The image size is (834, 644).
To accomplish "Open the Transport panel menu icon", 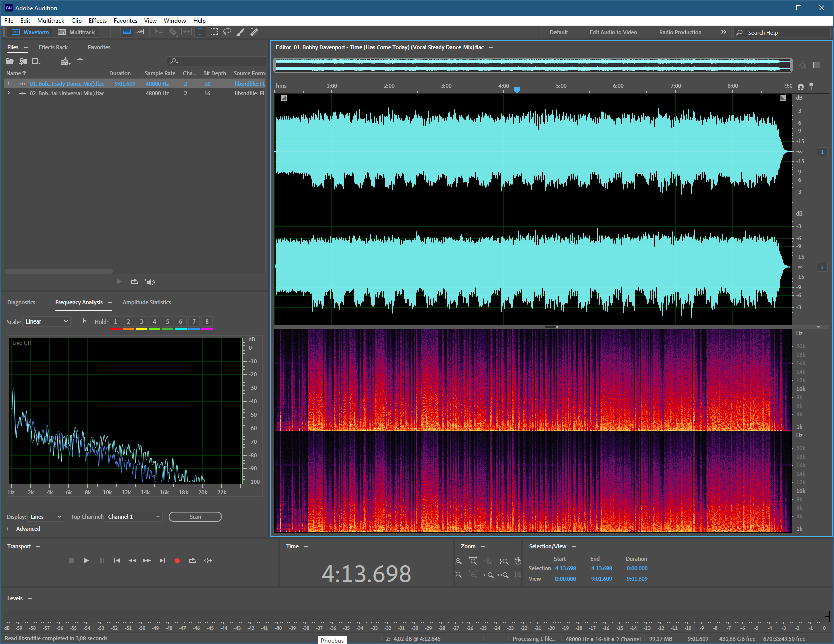I will 38,546.
